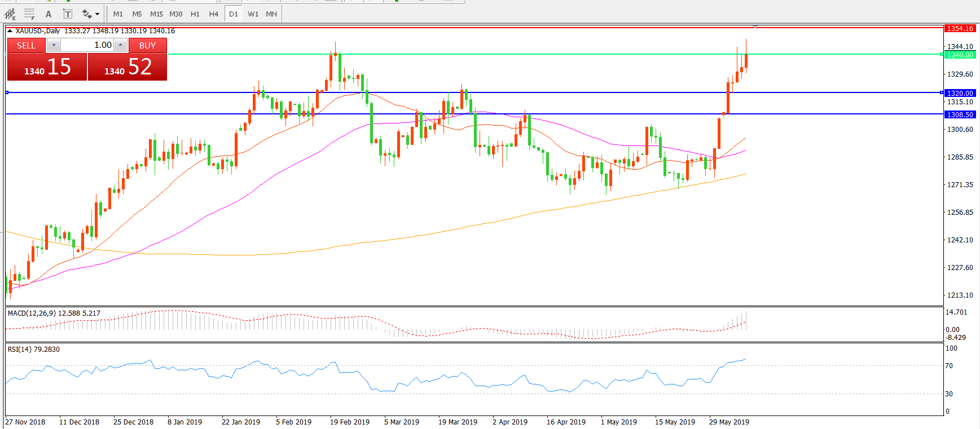This screenshot has width=980, height=429.
Task: Click the 2 Apr 2019 date label
Action: pos(510,422)
